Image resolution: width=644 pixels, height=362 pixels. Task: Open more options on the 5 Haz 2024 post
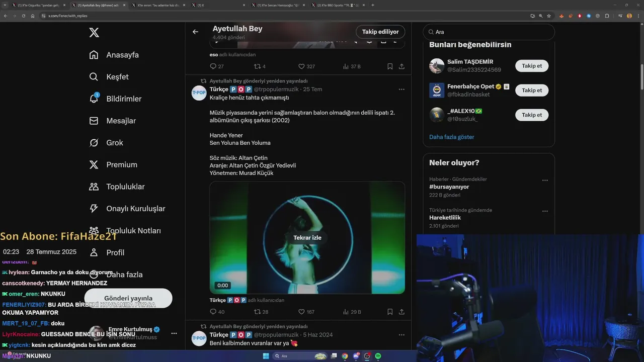click(401, 335)
